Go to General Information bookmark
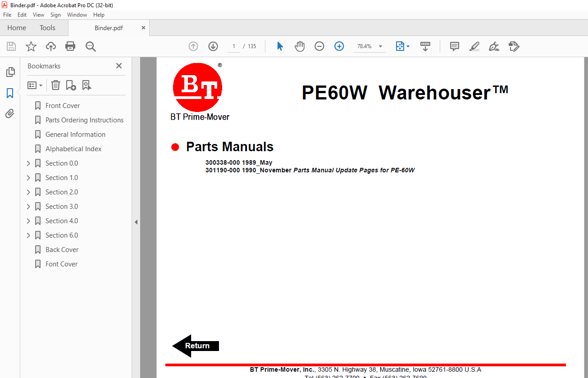The height and width of the screenshot is (378, 588). click(x=75, y=135)
